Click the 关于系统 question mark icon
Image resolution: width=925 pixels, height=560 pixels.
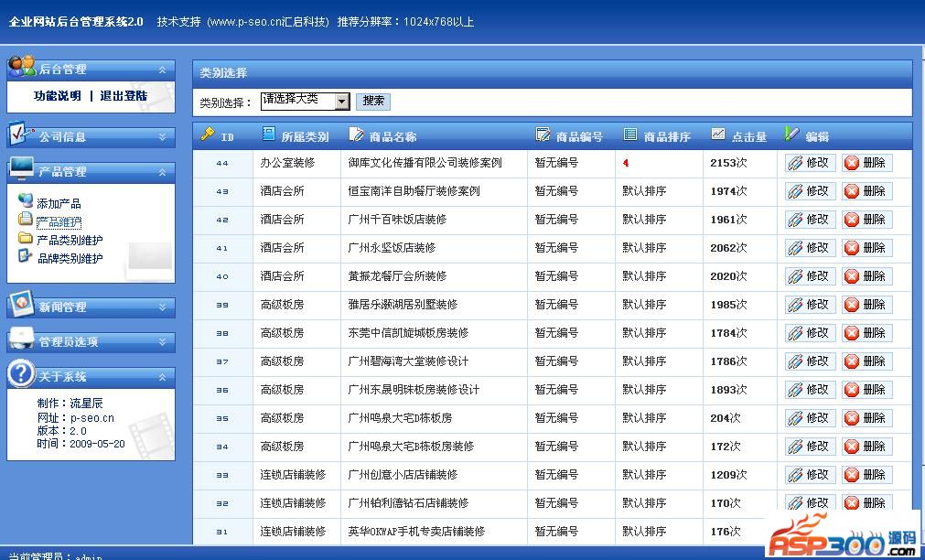(x=21, y=374)
